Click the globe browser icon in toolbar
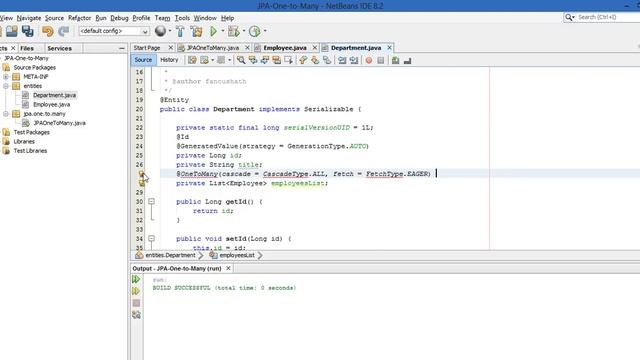 (160, 31)
